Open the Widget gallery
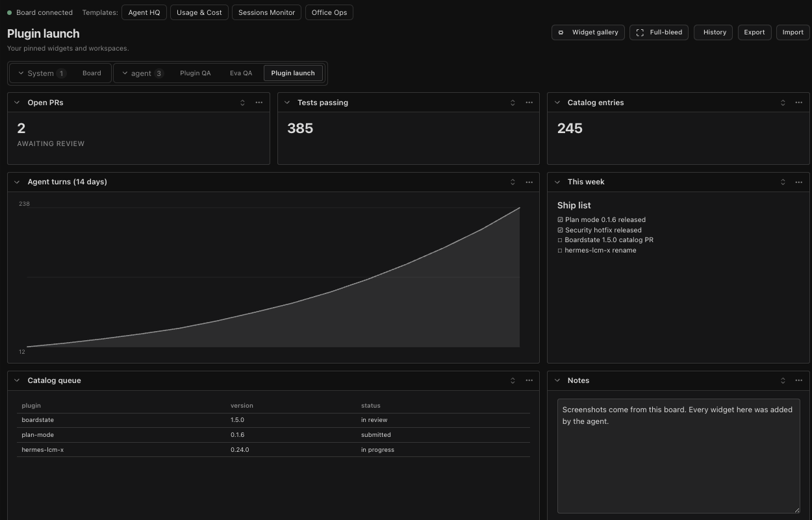 coord(589,32)
